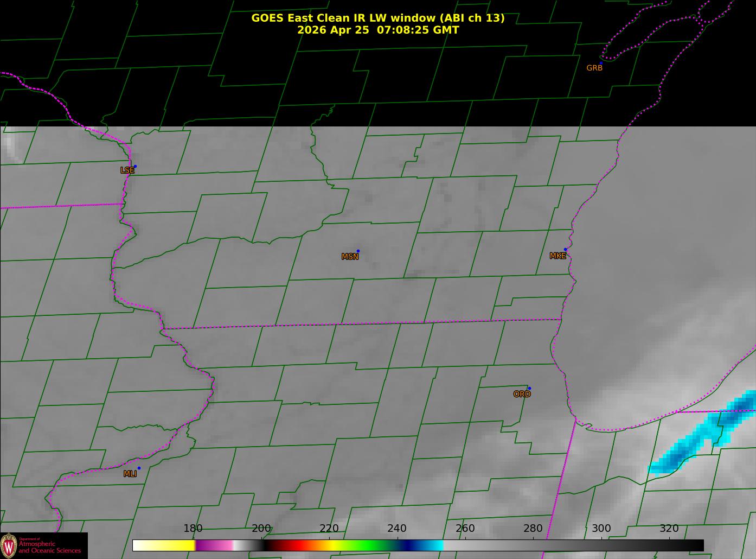
Task: Click the 180 colorbar tick label
Action: click(x=193, y=528)
